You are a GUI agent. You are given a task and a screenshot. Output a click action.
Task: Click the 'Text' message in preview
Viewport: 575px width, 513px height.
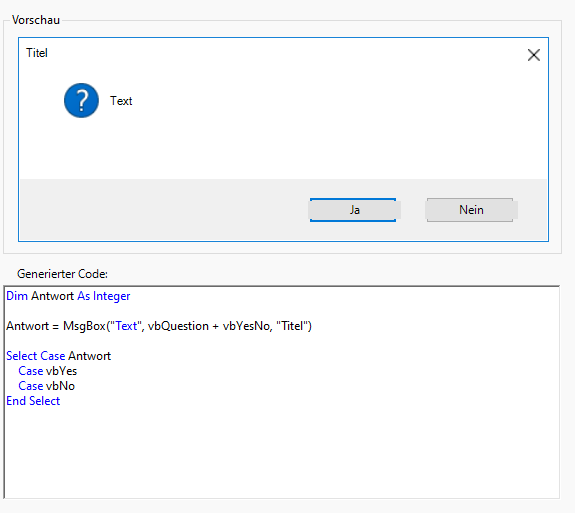click(x=121, y=101)
